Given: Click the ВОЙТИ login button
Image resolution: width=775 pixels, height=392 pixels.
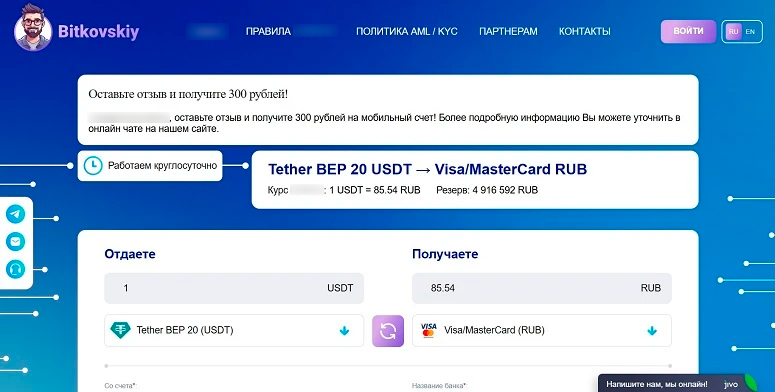Looking at the screenshot, I should (689, 31).
